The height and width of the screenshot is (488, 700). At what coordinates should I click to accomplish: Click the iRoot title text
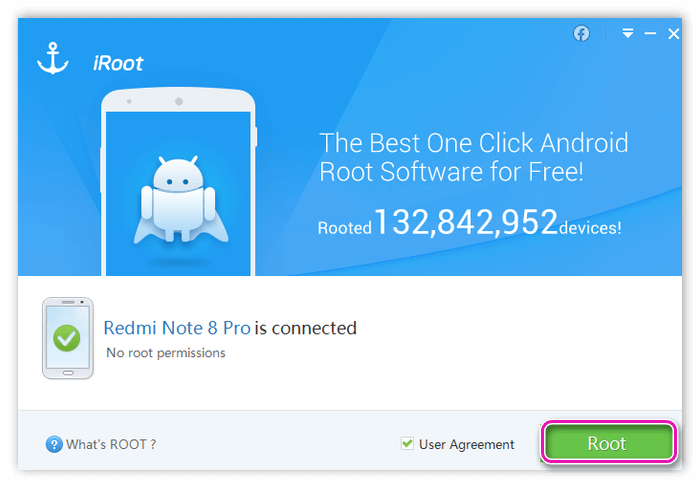click(x=118, y=63)
